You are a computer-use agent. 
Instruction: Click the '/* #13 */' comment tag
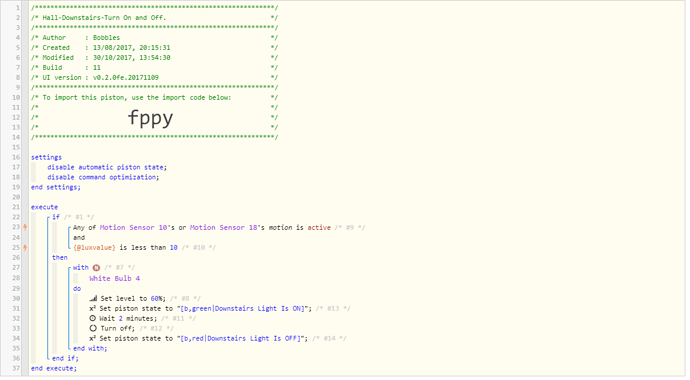(x=333, y=308)
